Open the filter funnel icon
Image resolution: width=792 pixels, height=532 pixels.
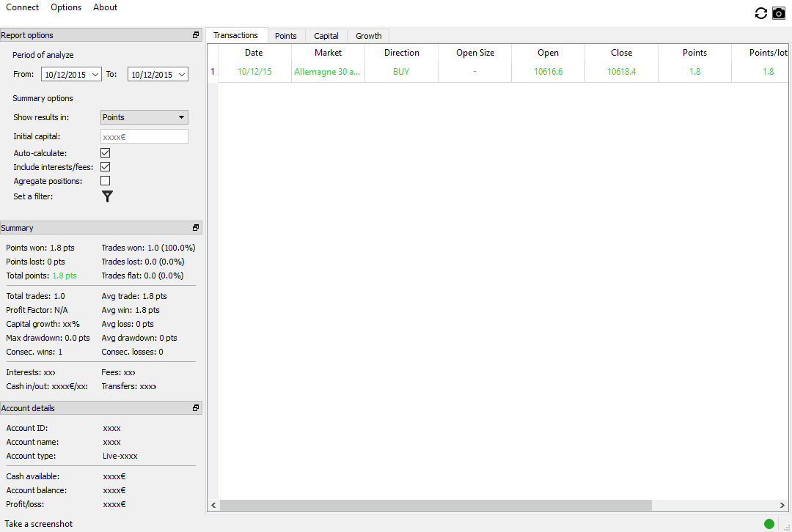point(107,196)
